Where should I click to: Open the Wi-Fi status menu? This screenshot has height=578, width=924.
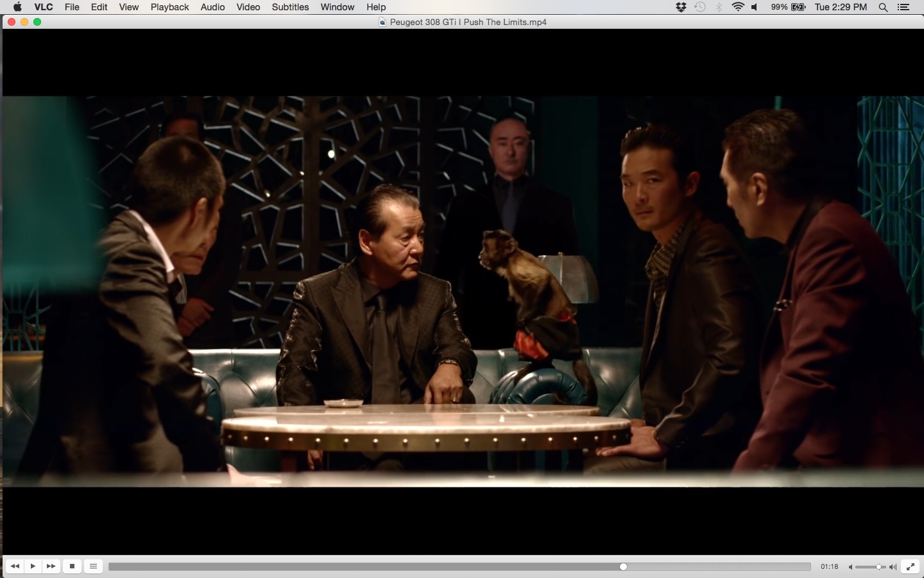pyautogui.click(x=738, y=7)
